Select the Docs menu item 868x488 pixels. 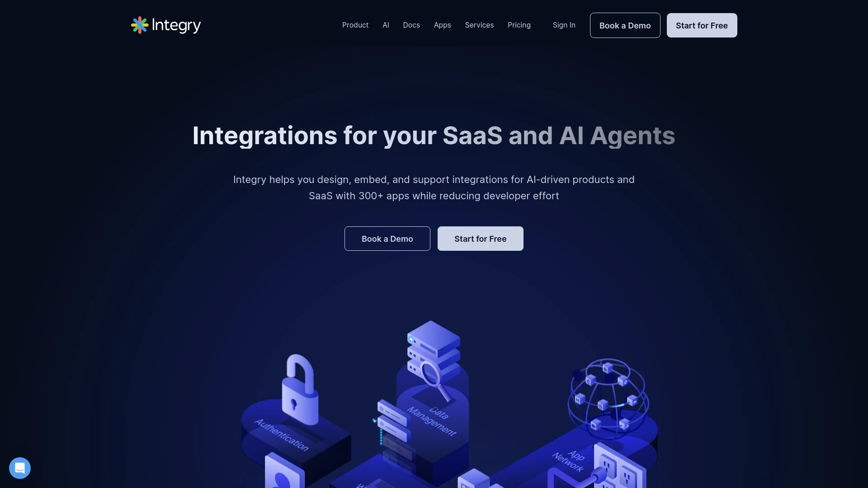[x=411, y=25]
